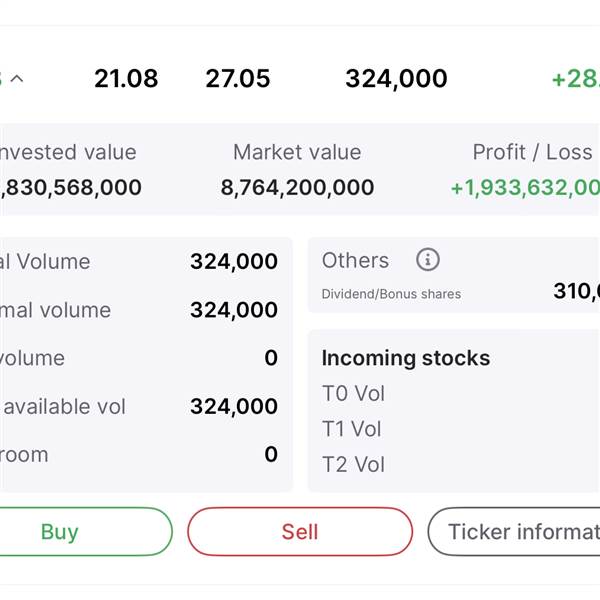Click the green percentage gain figure
The width and height of the screenshot is (600, 600).
pyautogui.click(x=575, y=79)
